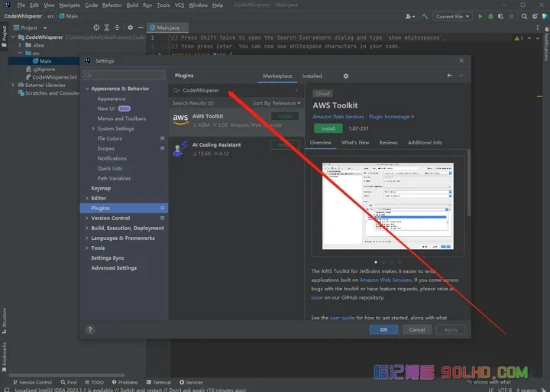Expand External Libraries node
Image resolution: width=550 pixels, height=392 pixels.
point(13,85)
